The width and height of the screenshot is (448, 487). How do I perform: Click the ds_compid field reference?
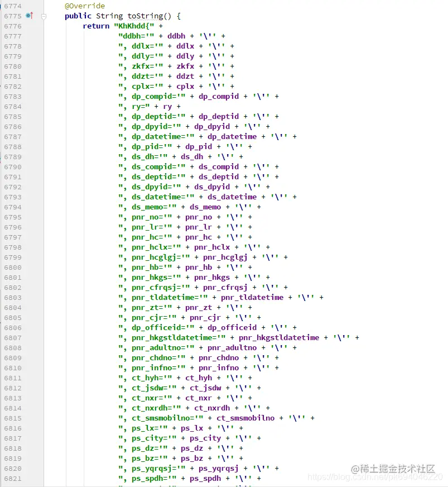pyautogui.click(x=219, y=167)
